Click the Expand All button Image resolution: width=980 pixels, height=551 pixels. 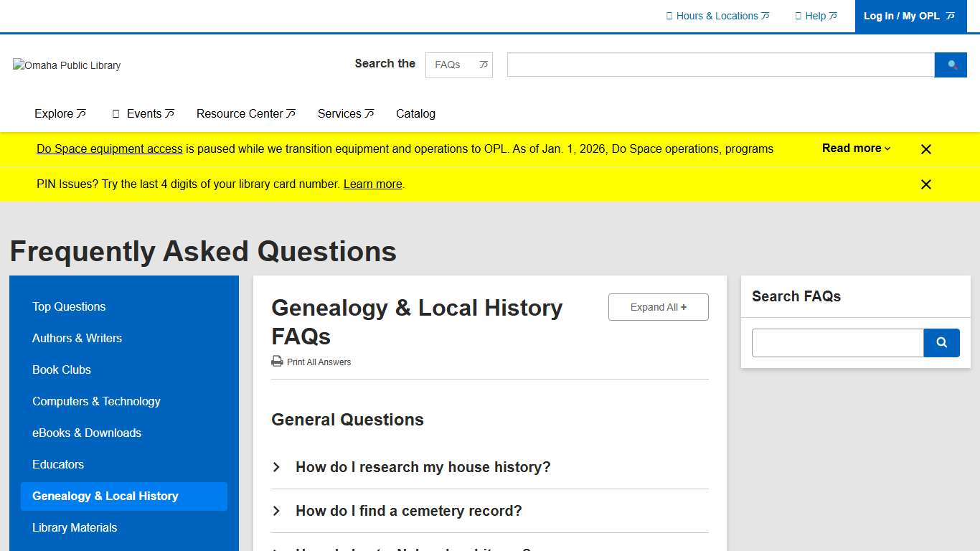658,306
